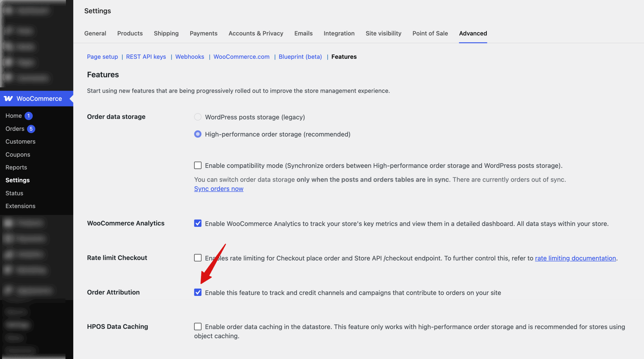The width and height of the screenshot is (644, 359).
Task: Switch to the Shipping settings tab
Action: pos(166,33)
